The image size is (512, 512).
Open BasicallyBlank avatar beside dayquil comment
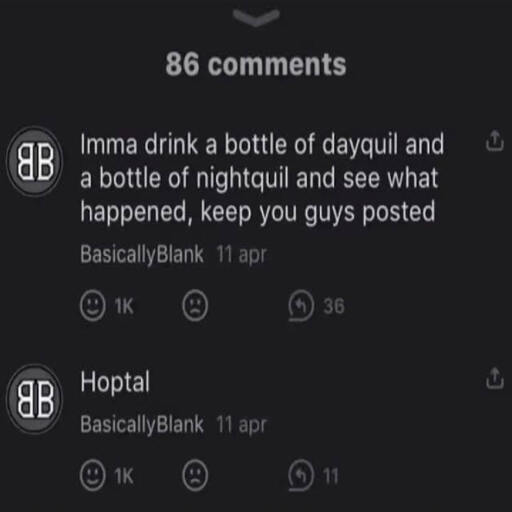point(35,162)
